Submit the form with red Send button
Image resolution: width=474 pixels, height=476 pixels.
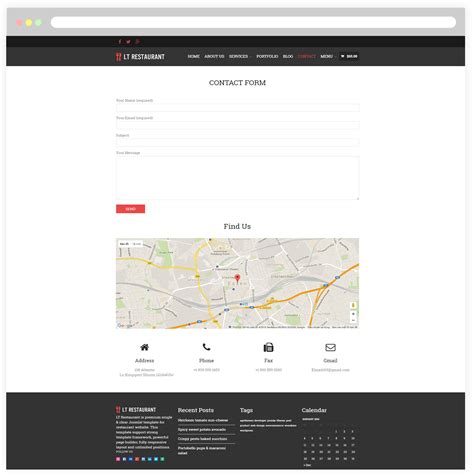tap(130, 209)
